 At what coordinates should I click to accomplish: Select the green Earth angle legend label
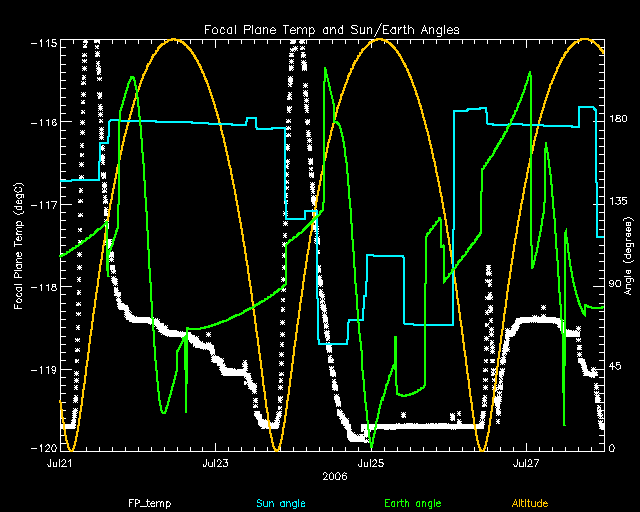point(412,501)
